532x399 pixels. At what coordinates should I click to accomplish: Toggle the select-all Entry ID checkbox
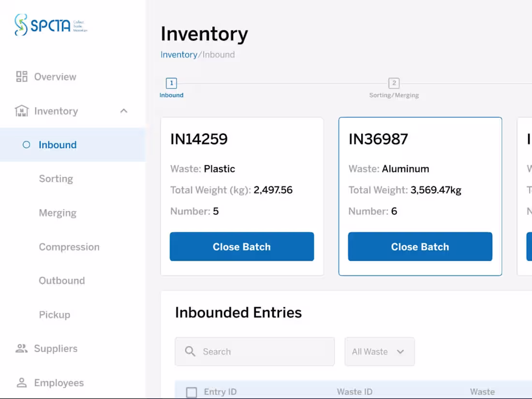[192, 392]
